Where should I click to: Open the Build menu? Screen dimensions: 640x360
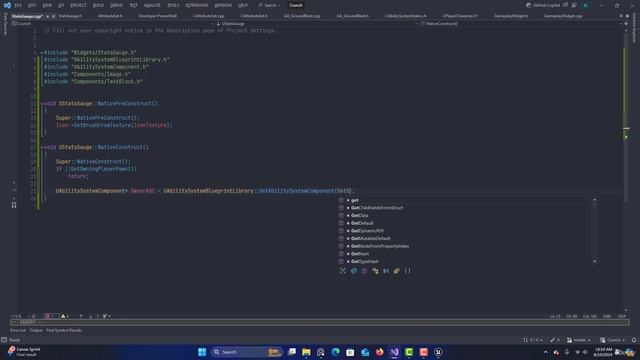98,5
